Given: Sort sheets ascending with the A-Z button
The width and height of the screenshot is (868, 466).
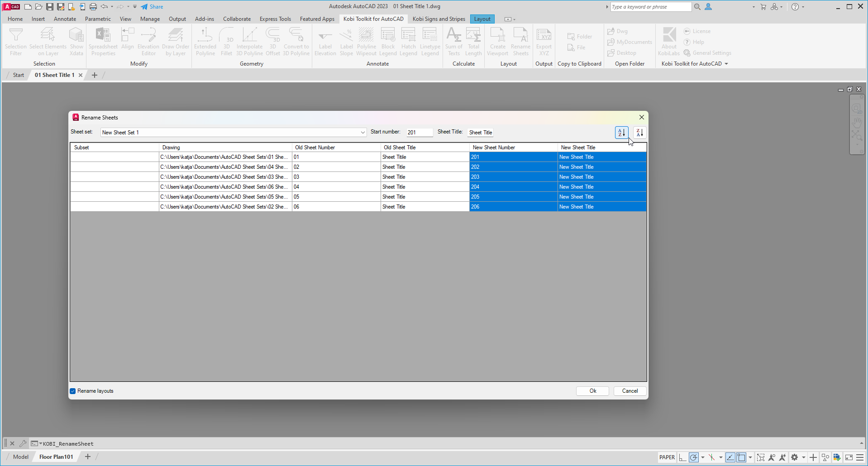Looking at the screenshot, I should click(621, 132).
